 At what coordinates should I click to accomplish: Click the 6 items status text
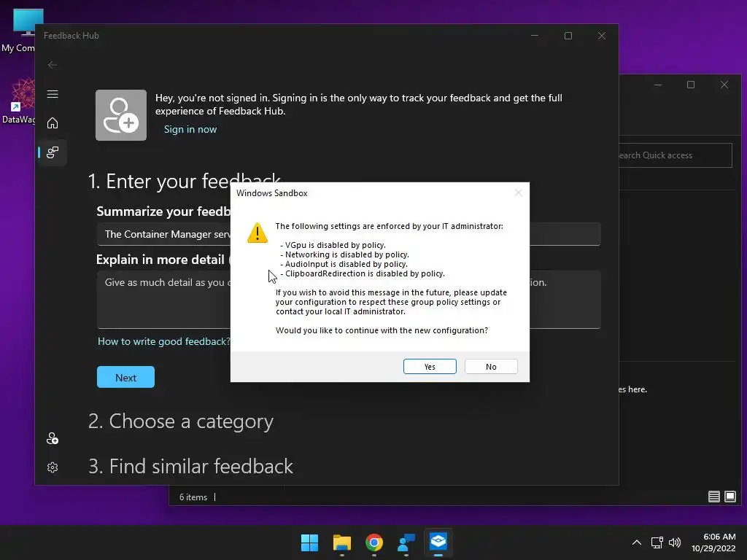193,497
